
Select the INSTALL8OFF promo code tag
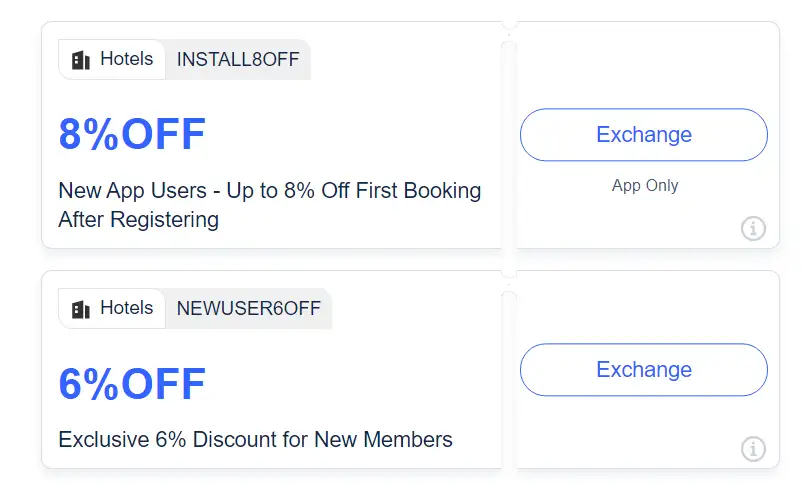click(x=238, y=59)
